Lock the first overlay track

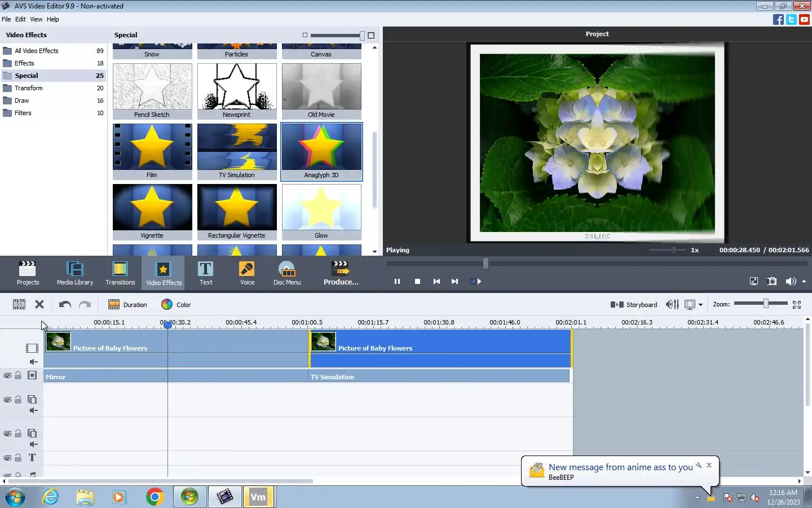[18, 400]
